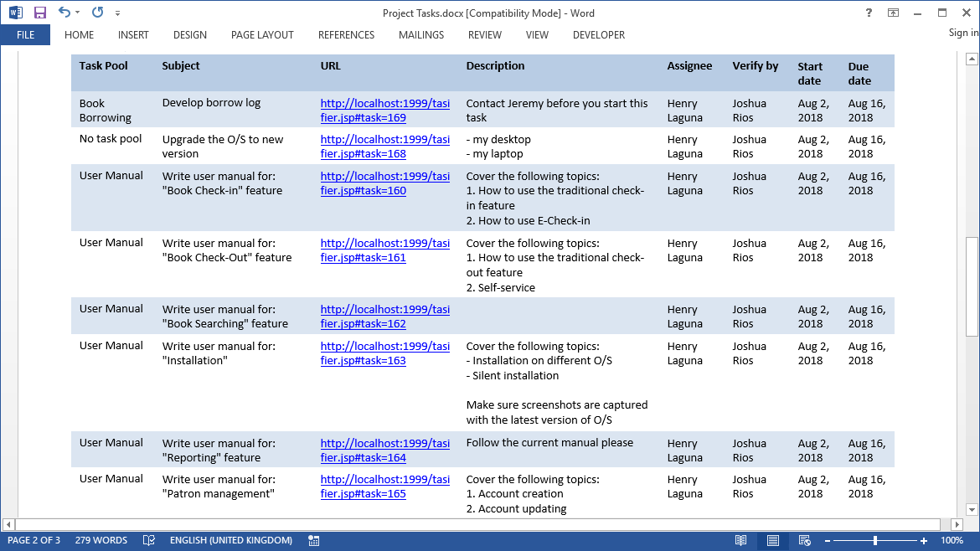The image size is (980, 551).
Task: Click zoom in plus button
Action: point(924,541)
